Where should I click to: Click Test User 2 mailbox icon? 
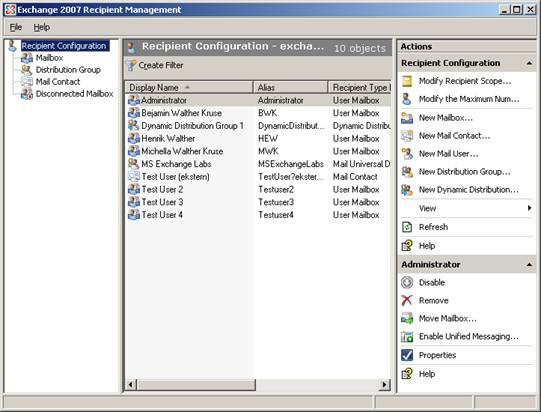point(134,189)
